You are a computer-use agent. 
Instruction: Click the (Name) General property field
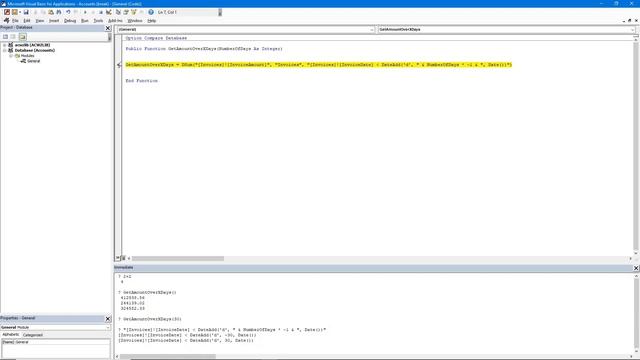(56, 342)
